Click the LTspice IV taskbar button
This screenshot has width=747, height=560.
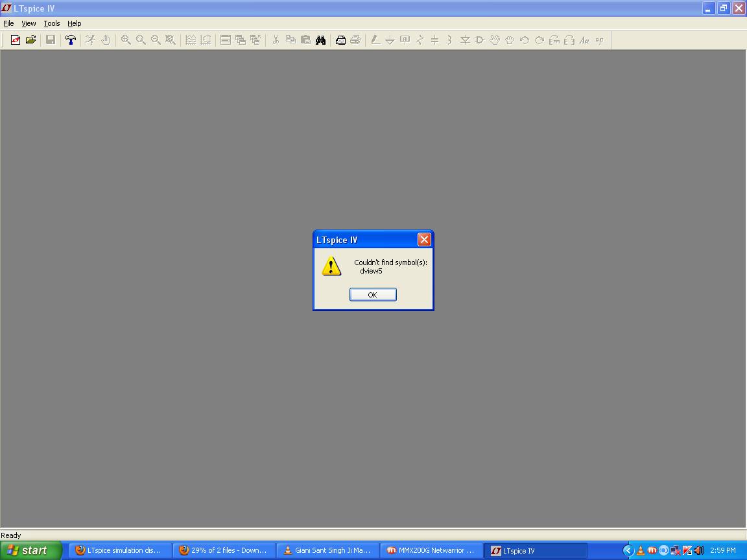pyautogui.click(x=535, y=550)
